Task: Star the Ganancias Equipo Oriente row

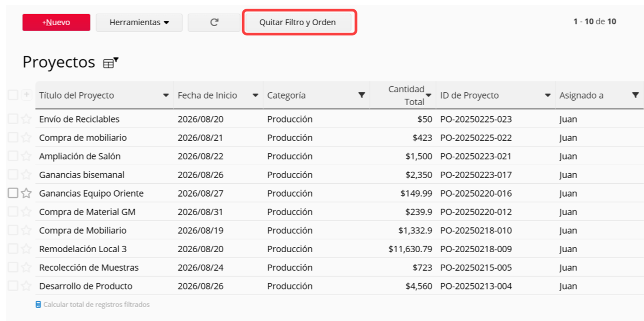Action: pyautogui.click(x=27, y=193)
